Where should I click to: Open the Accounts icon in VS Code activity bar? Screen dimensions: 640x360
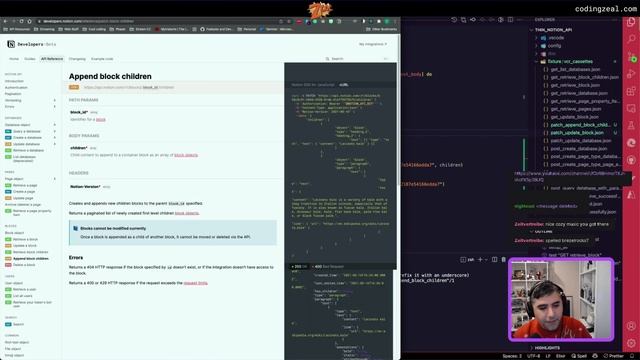[631, 326]
